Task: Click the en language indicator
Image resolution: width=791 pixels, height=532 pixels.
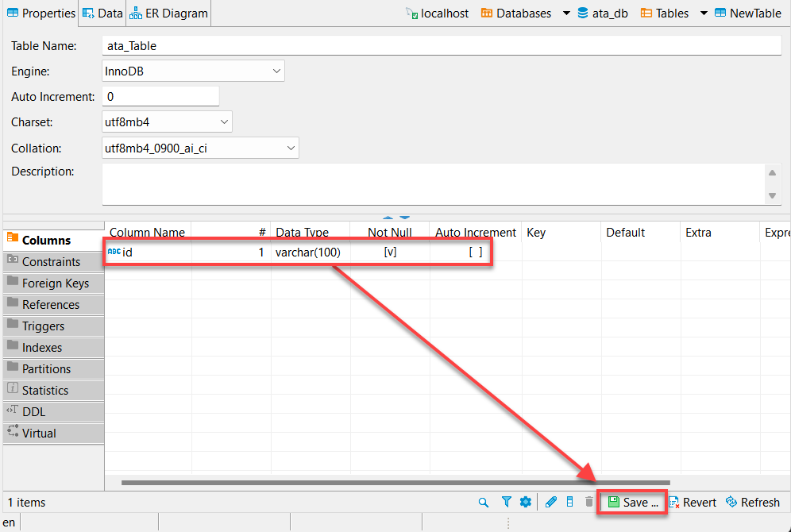Action: tap(9, 522)
